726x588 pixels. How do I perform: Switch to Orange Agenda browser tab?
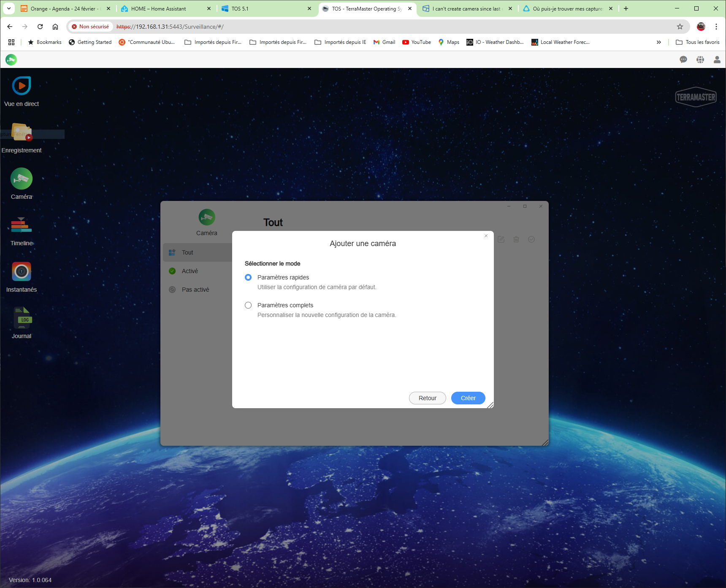point(65,8)
